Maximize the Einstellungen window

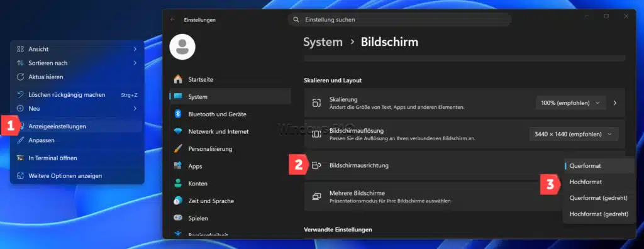(606, 16)
